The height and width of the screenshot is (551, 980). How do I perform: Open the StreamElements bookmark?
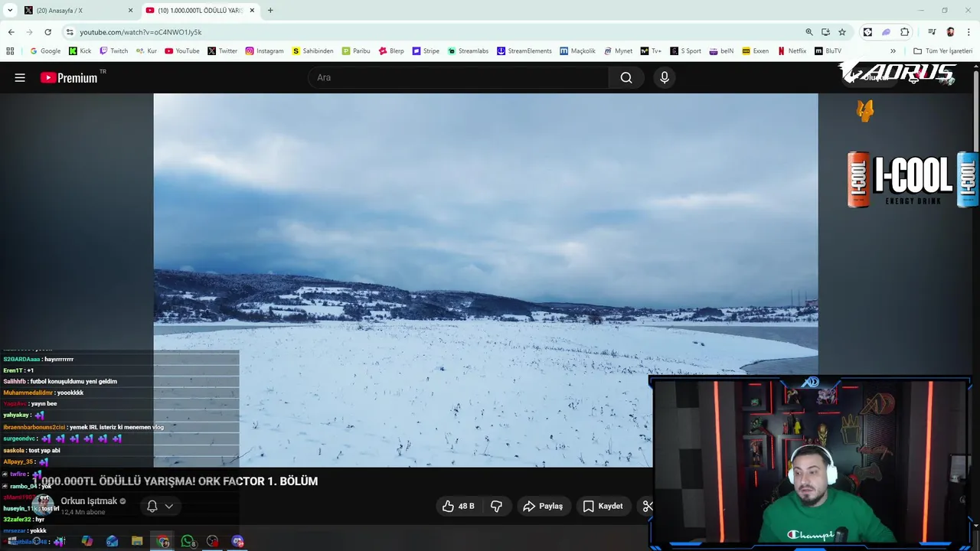pyautogui.click(x=524, y=51)
